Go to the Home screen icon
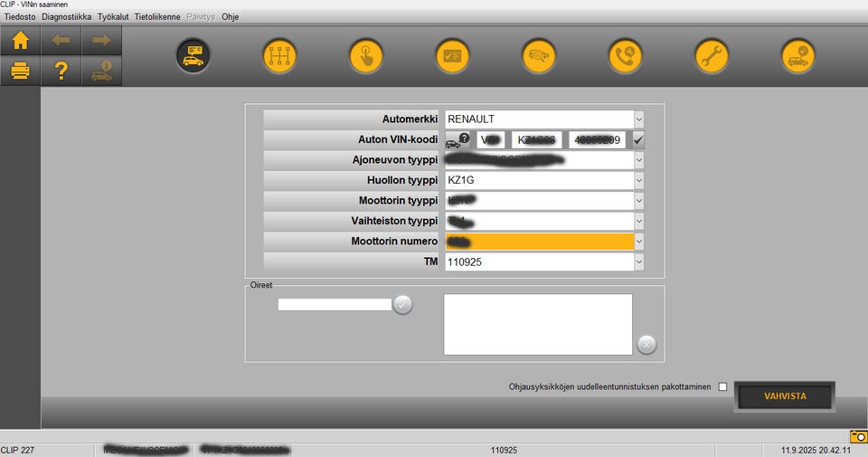868x457 pixels. click(21, 41)
